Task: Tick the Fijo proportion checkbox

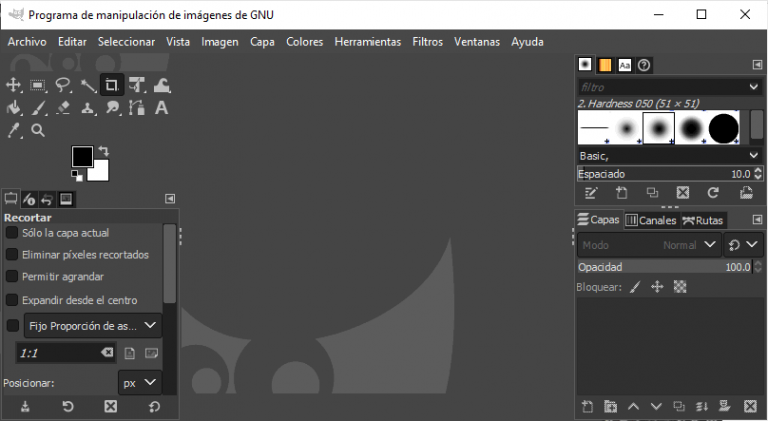Action: click(13, 326)
